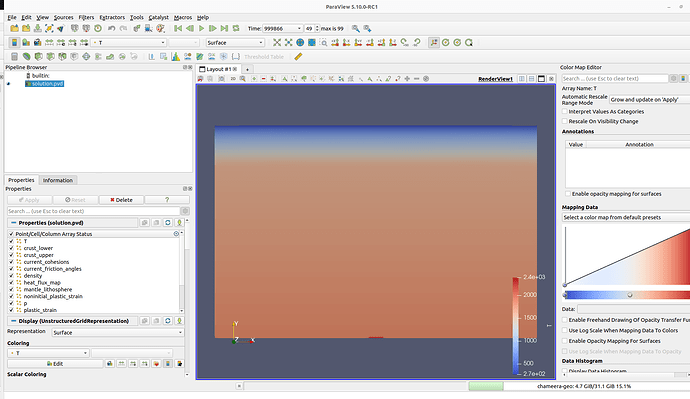Click in the Properties search field
Image resolution: width=690 pixels, height=399 pixels.
pyautogui.click(x=94, y=211)
